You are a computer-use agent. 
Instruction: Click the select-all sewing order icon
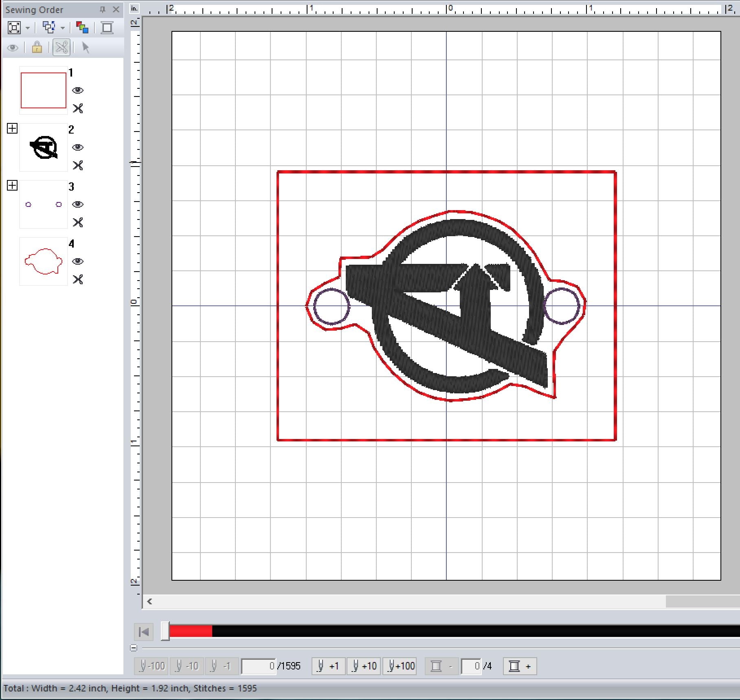[14, 28]
